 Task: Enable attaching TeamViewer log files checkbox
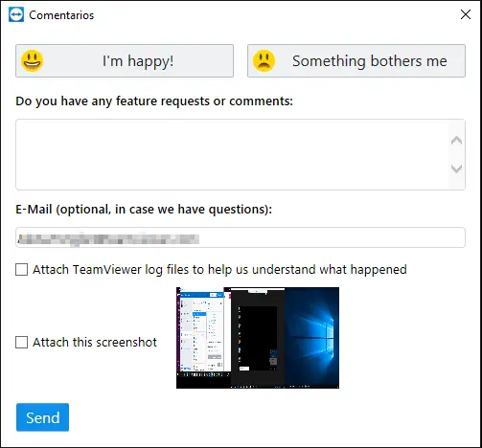21,269
